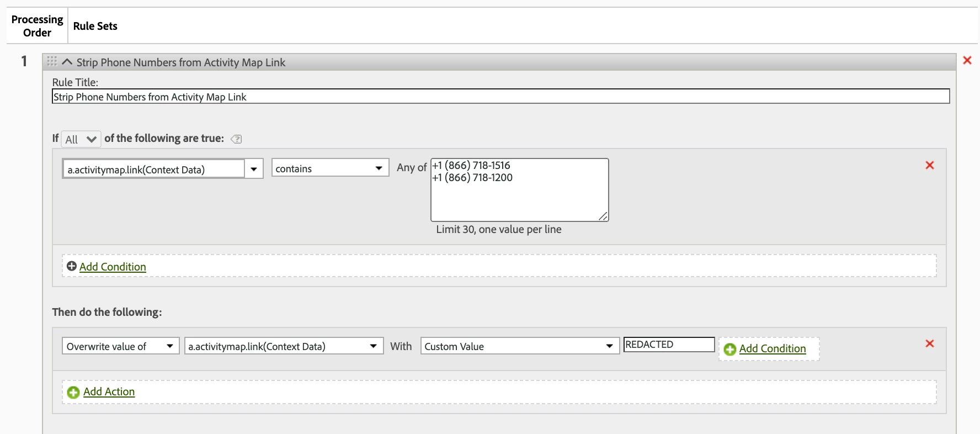Screen dimensions: 980x434
Task: Click the plus icon next to Add Condition below the phone numbers
Action: tap(72, 266)
